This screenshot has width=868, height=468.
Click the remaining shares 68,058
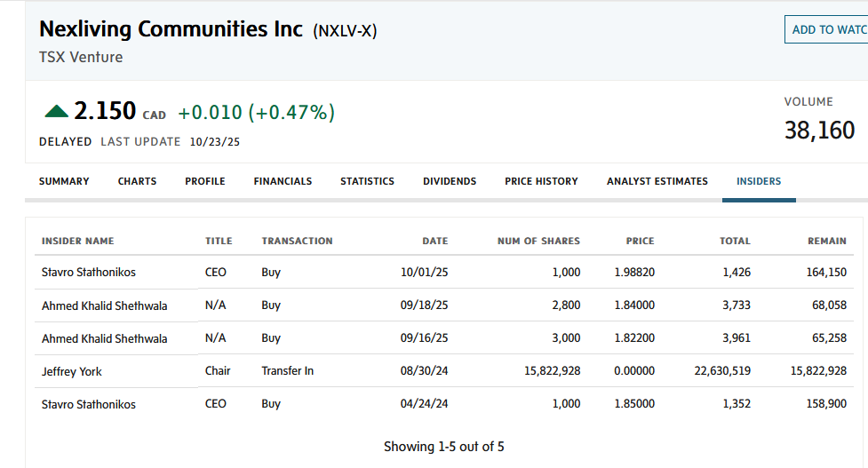point(829,305)
